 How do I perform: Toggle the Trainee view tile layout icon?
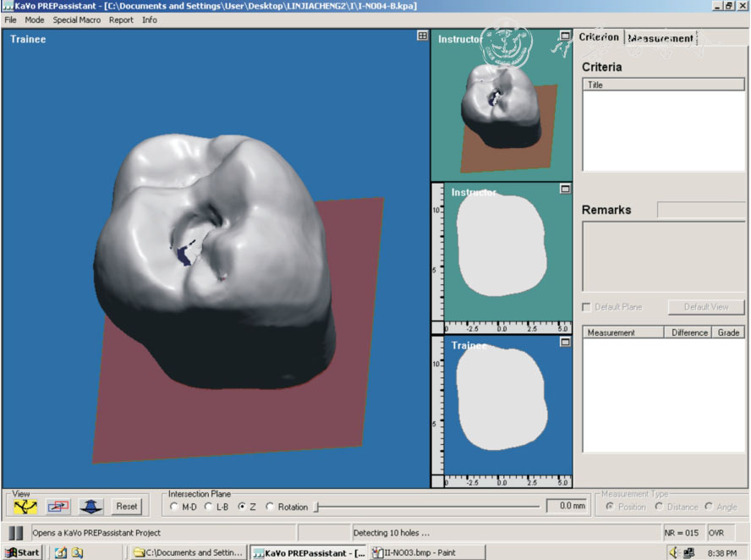pyautogui.click(x=422, y=36)
